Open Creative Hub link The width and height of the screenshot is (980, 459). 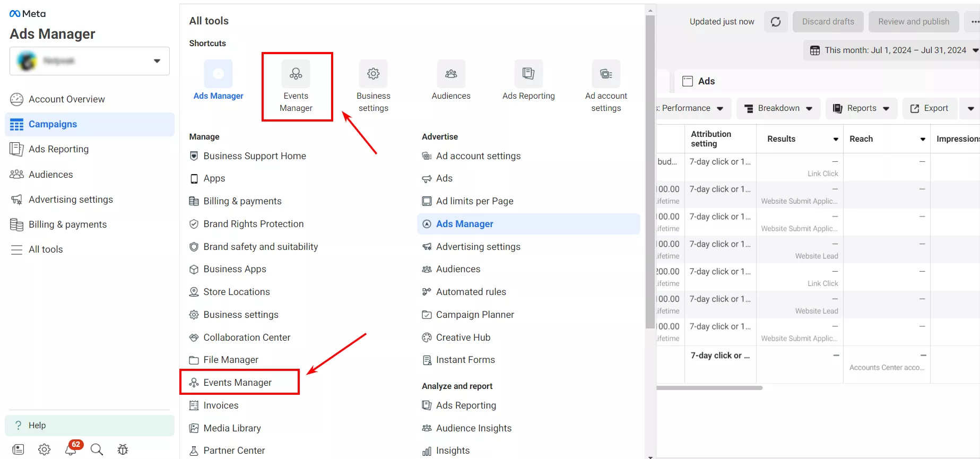(x=463, y=337)
